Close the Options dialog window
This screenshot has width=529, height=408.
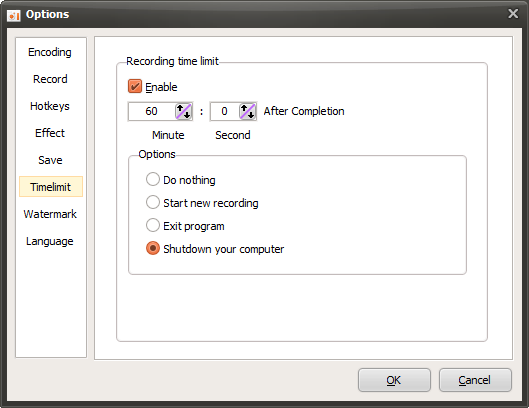coord(513,13)
